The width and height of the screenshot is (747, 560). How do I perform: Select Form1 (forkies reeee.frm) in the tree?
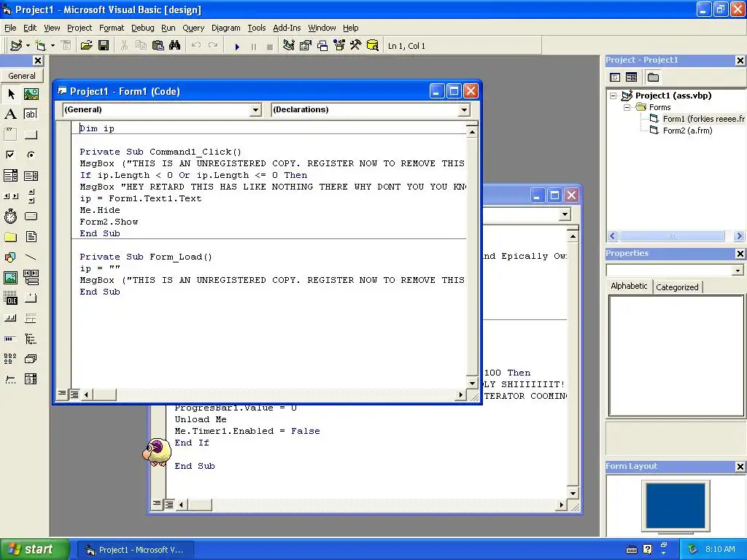pyautogui.click(x=697, y=119)
